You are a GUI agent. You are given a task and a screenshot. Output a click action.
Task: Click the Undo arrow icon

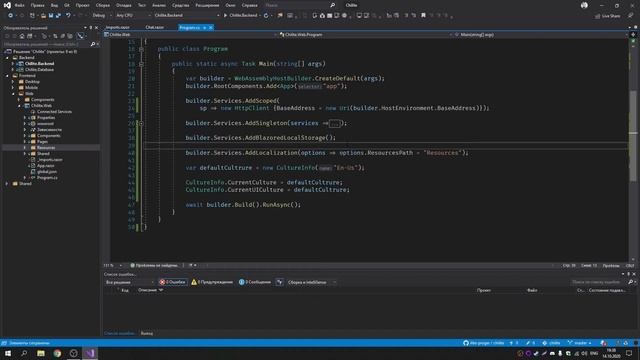68,16
